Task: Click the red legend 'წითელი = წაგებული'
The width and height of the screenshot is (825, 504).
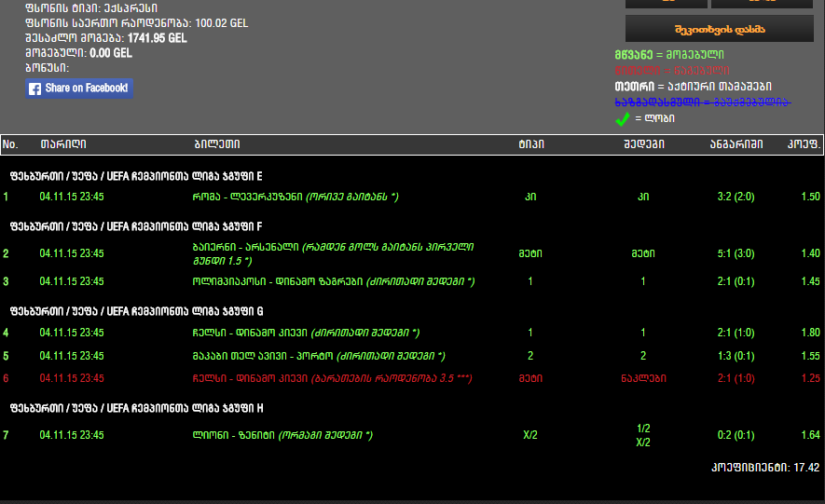Action: [672, 71]
